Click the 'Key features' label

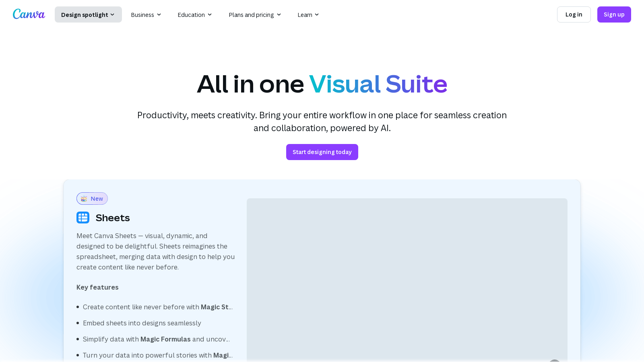97,287
